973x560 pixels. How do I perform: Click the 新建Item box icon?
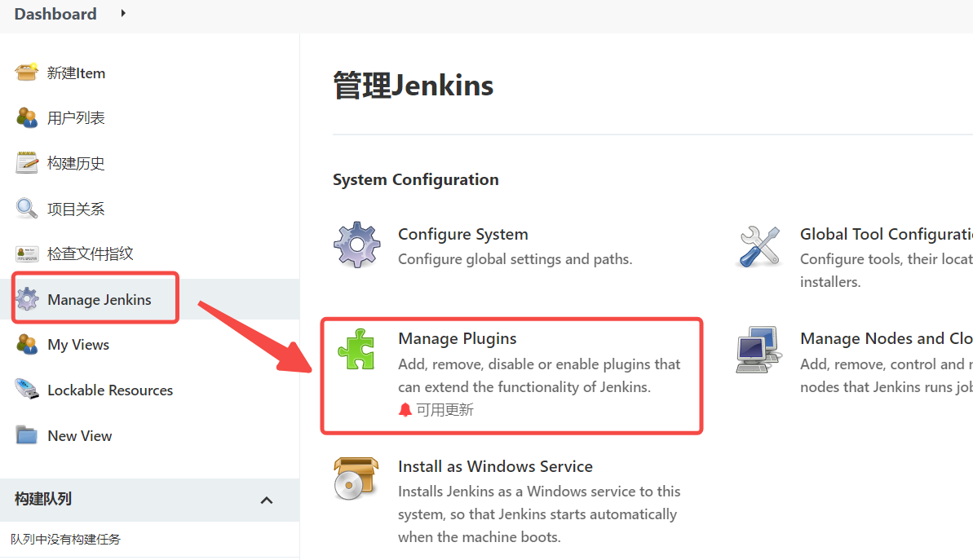pyautogui.click(x=27, y=73)
